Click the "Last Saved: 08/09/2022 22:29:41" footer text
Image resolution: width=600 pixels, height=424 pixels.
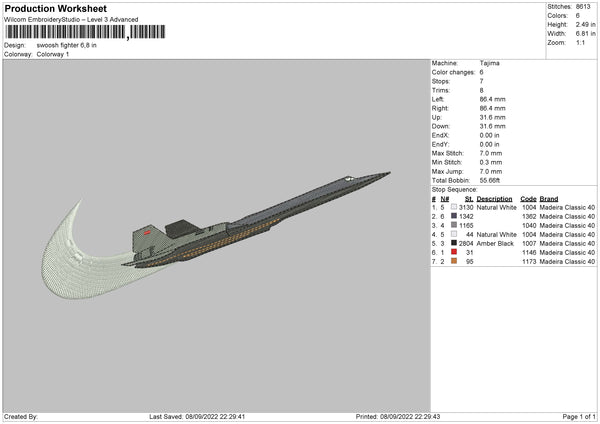point(197,417)
